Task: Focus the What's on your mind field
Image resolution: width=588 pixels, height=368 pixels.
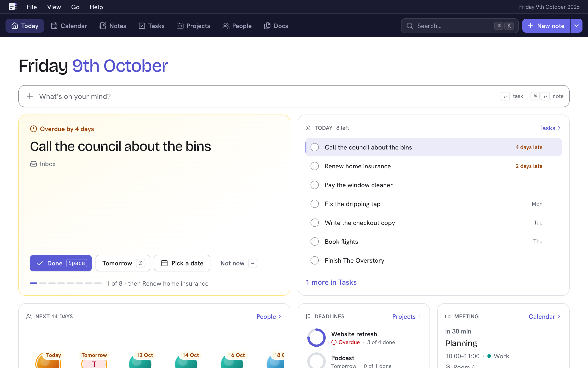Action: (x=294, y=96)
